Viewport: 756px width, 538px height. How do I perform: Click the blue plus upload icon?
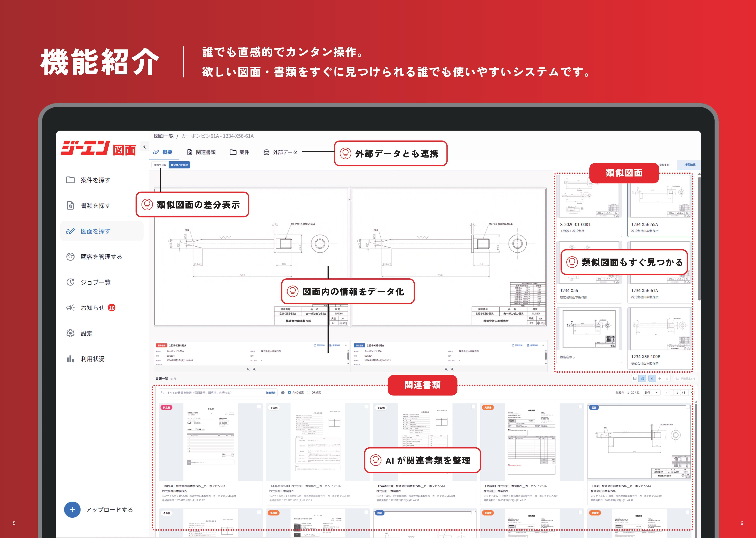tap(72, 509)
